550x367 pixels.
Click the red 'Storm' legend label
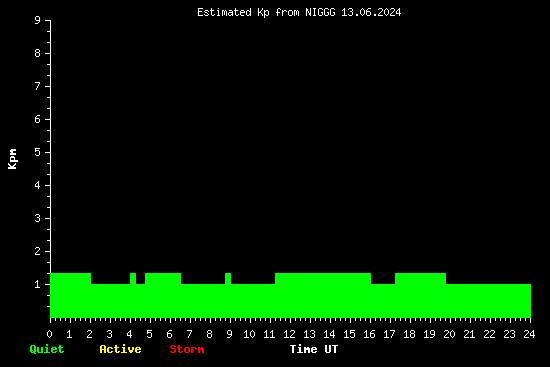[x=187, y=349]
